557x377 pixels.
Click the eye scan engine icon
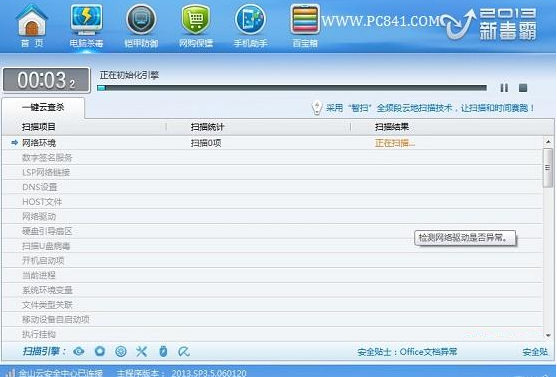[x=79, y=351]
